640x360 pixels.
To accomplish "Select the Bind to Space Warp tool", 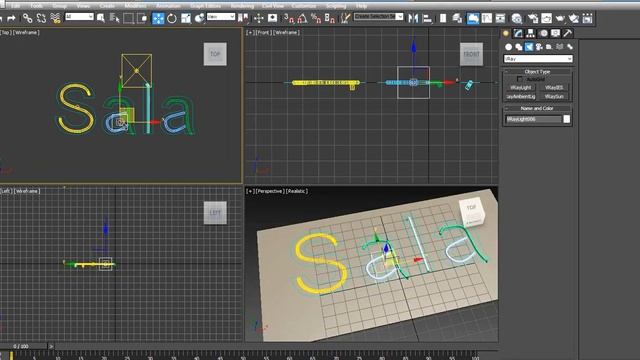I will click(55, 18).
